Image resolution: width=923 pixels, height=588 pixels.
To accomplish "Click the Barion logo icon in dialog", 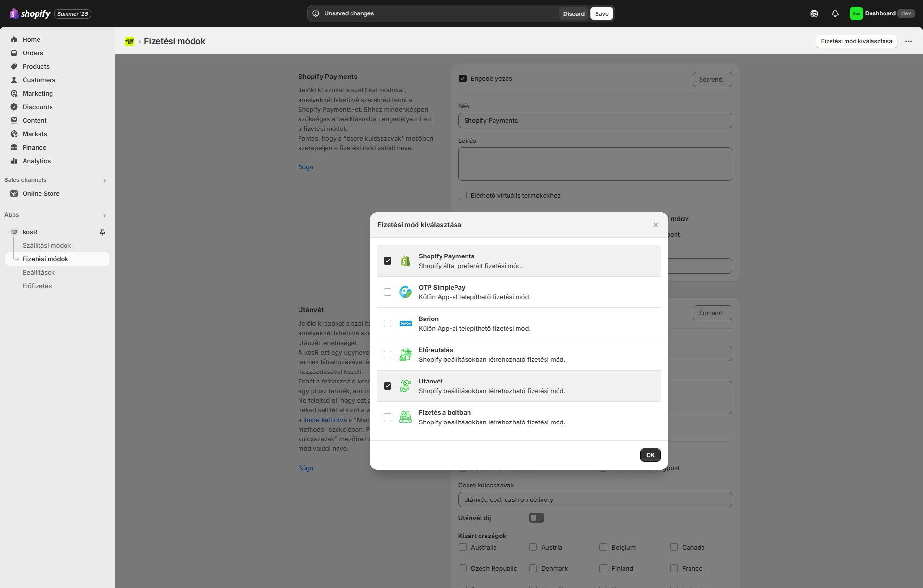I will point(405,323).
